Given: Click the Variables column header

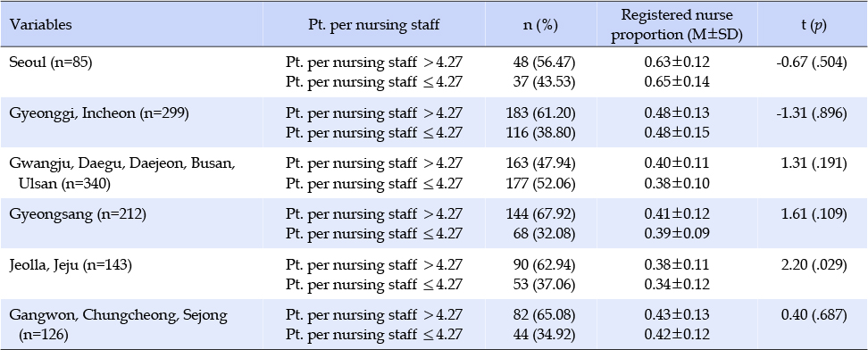Looking at the screenshot, I should (41, 26).
